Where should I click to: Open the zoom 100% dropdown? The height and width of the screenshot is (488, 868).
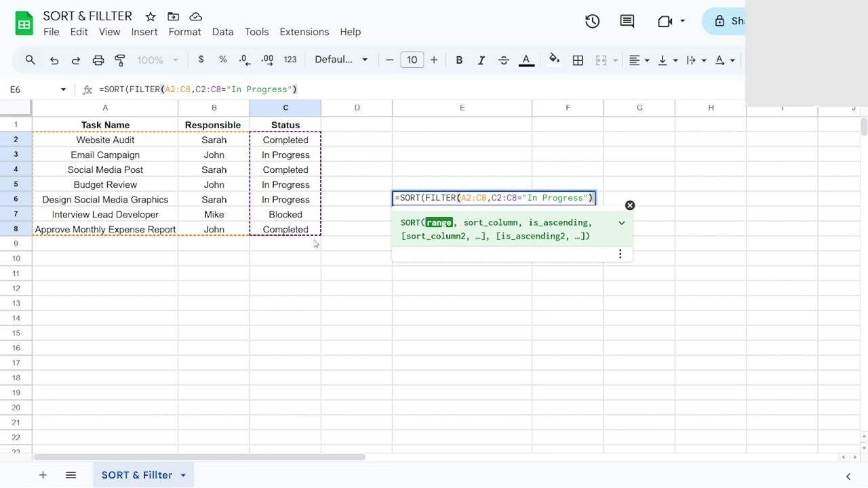(157, 60)
